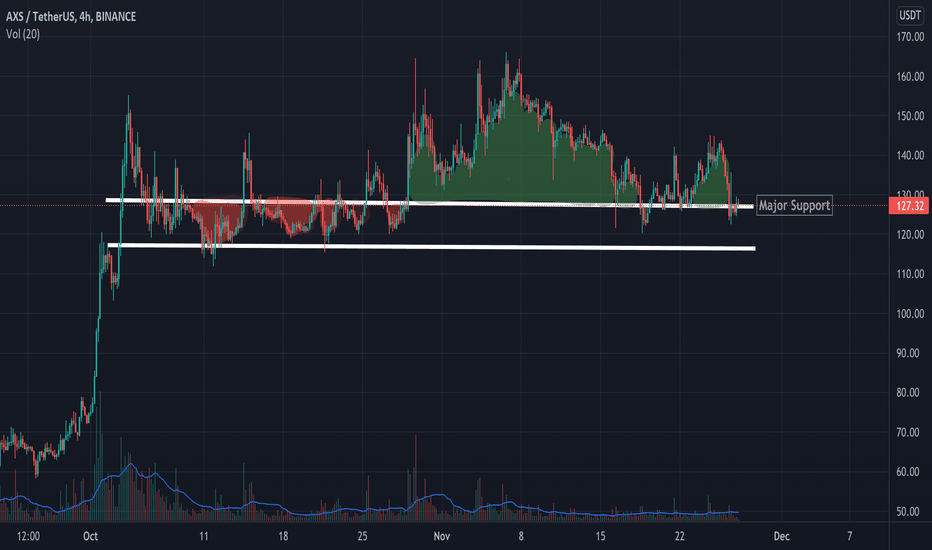
Task: Click the 11 date axis label
Action: [x=204, y=536]
